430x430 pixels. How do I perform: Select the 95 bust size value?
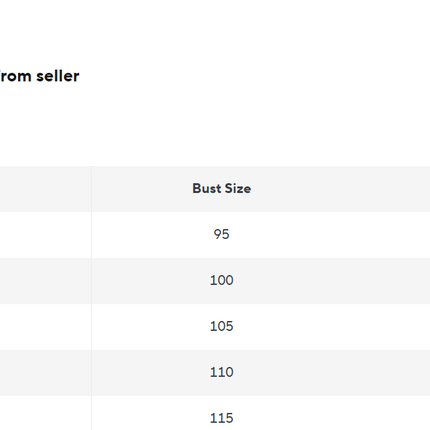tap(222, 234)
